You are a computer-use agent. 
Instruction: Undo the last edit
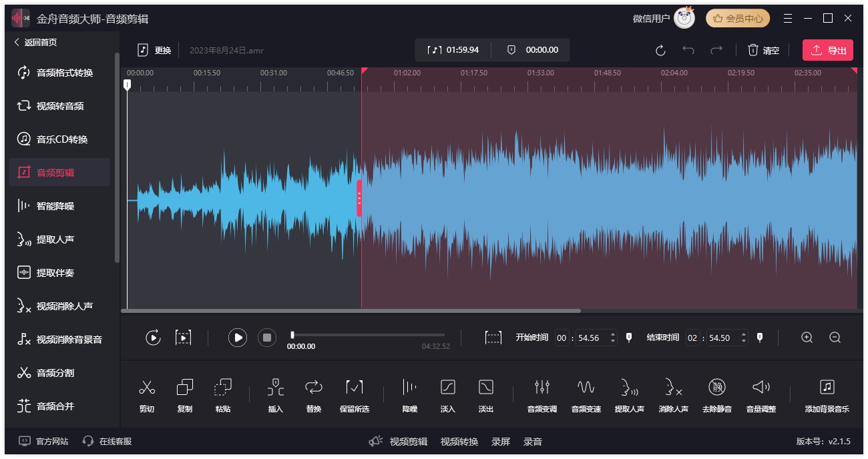click(688, 50)
